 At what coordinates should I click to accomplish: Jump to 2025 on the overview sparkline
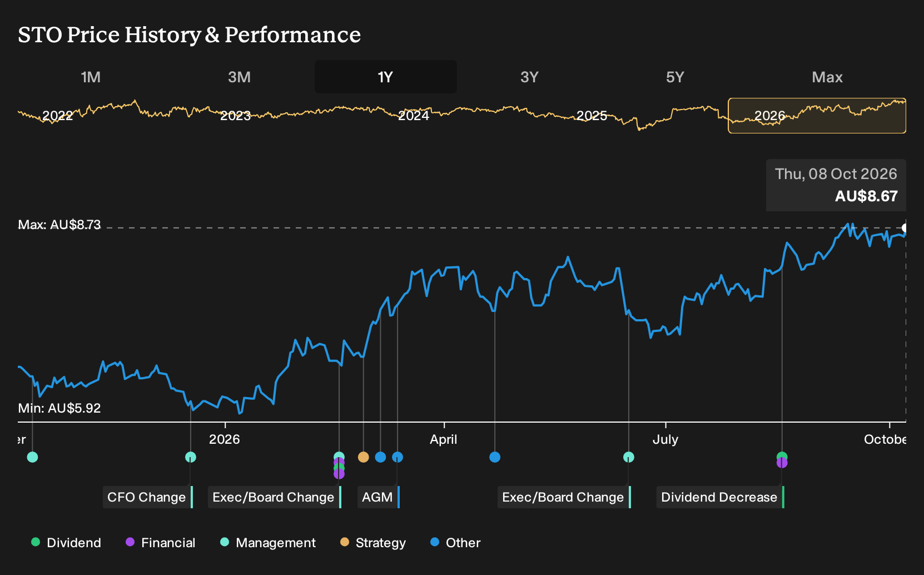(x=592, y=116)
